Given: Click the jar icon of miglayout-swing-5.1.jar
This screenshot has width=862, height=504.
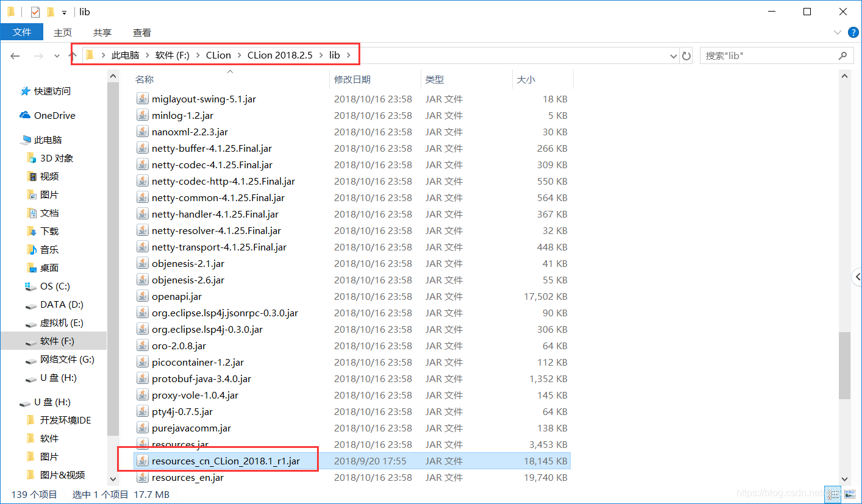Looking at the screenshot, I should [143, 99].
